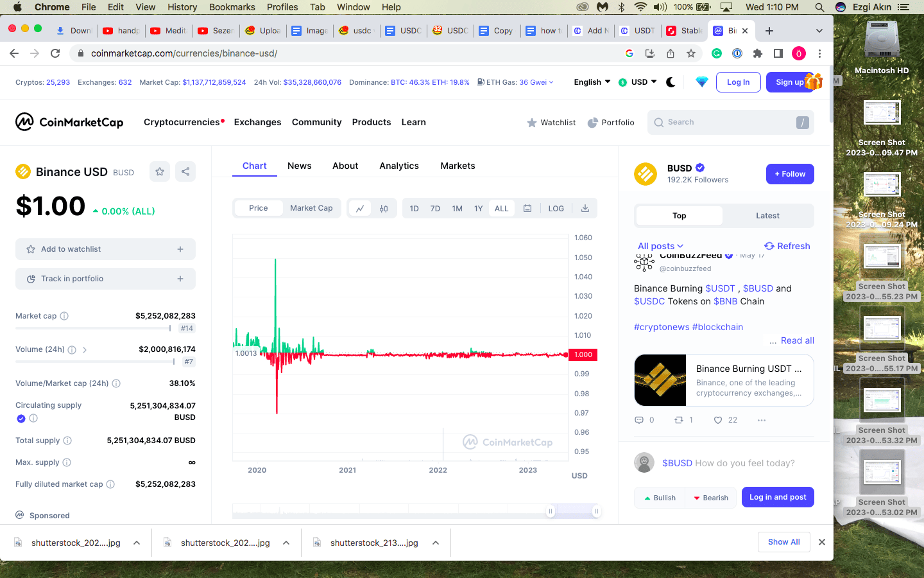Vote Bullish on BUSD
Image resolution: width=924 pixels, height=578 pixels.
(x=660, y=498)
